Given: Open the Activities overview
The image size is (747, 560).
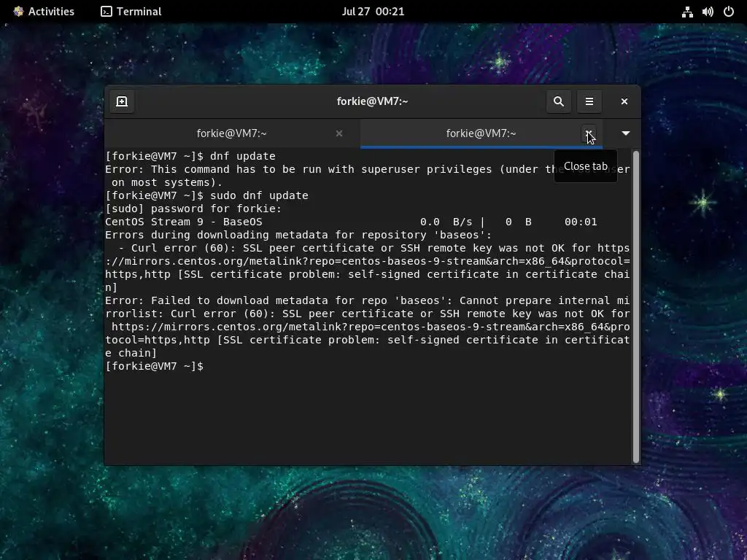Looking at the screenshot, I should tap(44, 12).
